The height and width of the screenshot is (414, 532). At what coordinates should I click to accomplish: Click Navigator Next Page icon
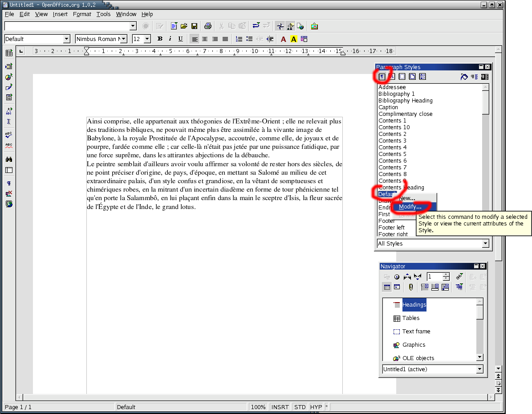[x=418, y=276]
